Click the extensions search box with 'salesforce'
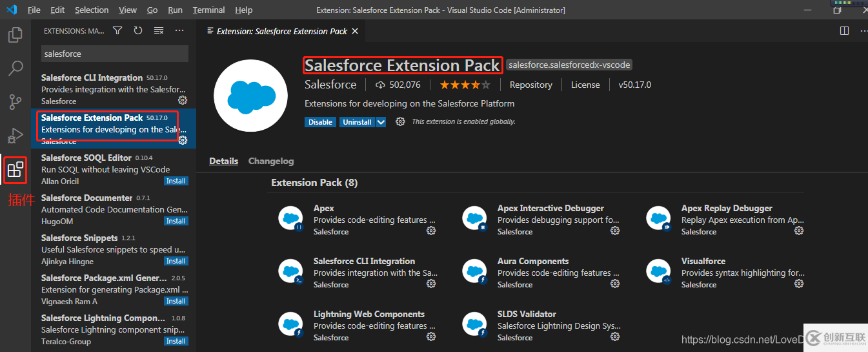This screenshot has height=352, width=868. [x=115, y=54]
